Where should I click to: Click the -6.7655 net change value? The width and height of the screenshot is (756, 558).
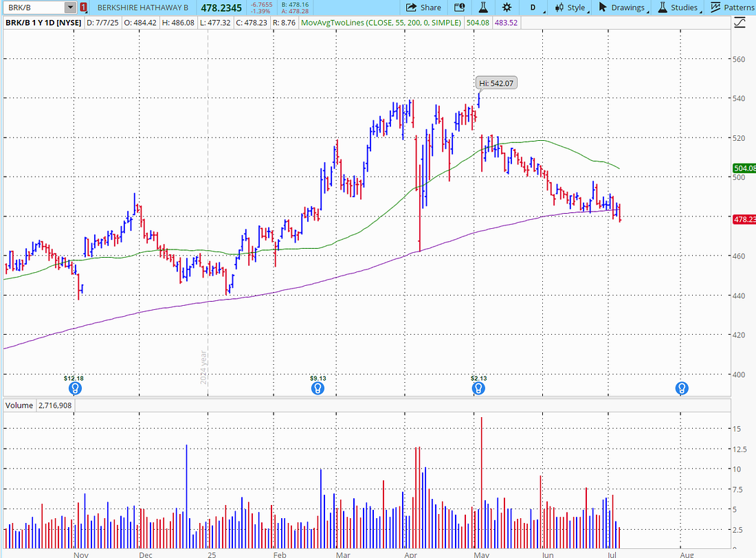[x=261, y=4]
